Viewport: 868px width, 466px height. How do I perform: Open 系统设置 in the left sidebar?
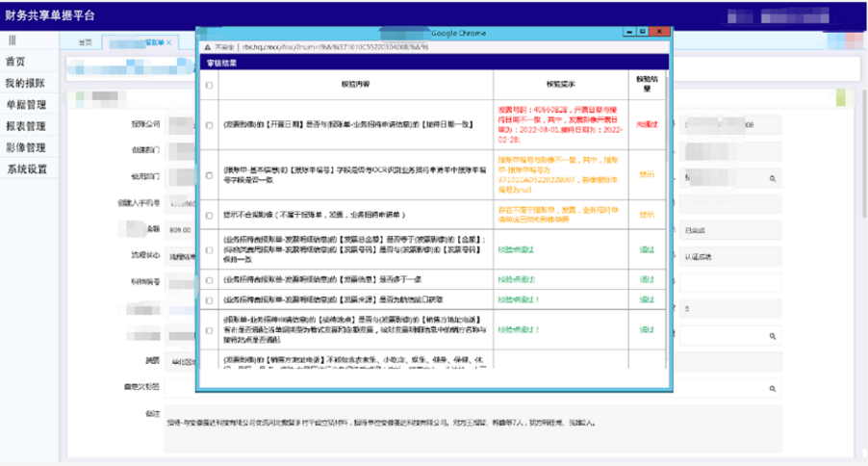pos(25,169)
